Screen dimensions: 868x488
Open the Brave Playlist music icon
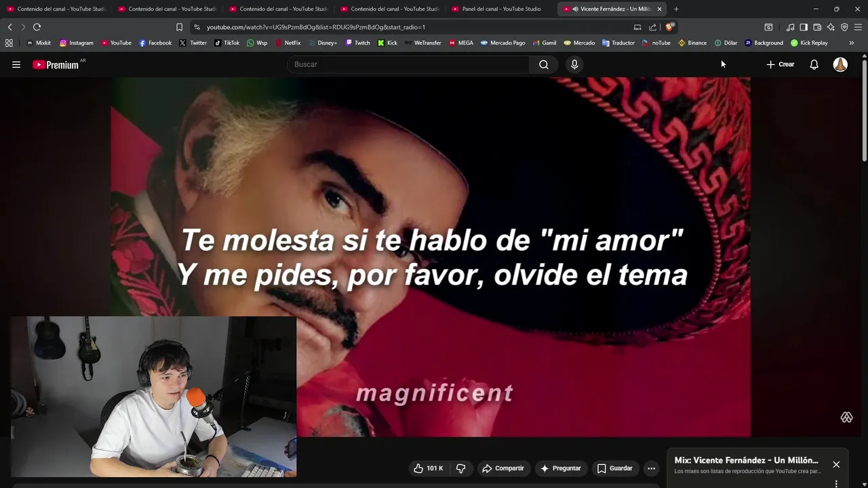(x=790, y=27)
